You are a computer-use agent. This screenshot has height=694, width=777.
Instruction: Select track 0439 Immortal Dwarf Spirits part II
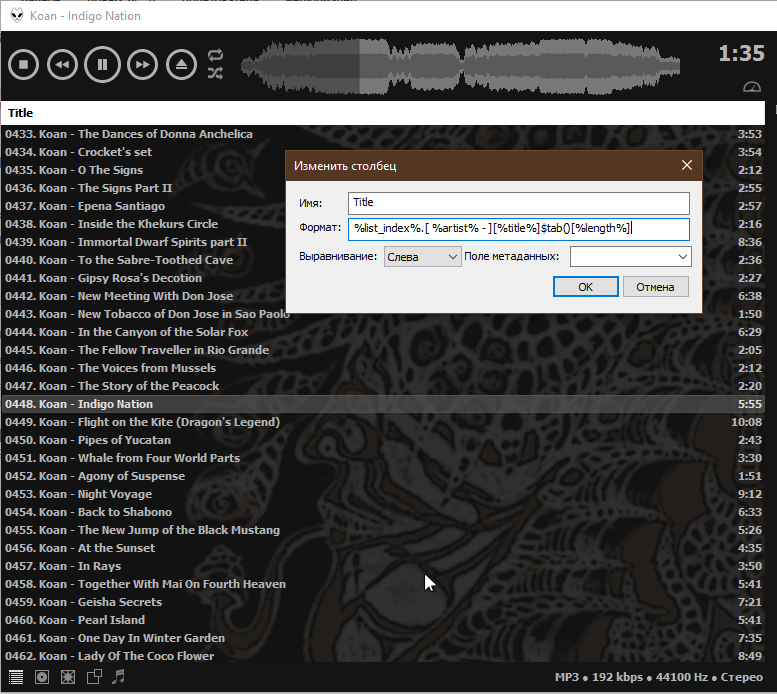(383, 242)
